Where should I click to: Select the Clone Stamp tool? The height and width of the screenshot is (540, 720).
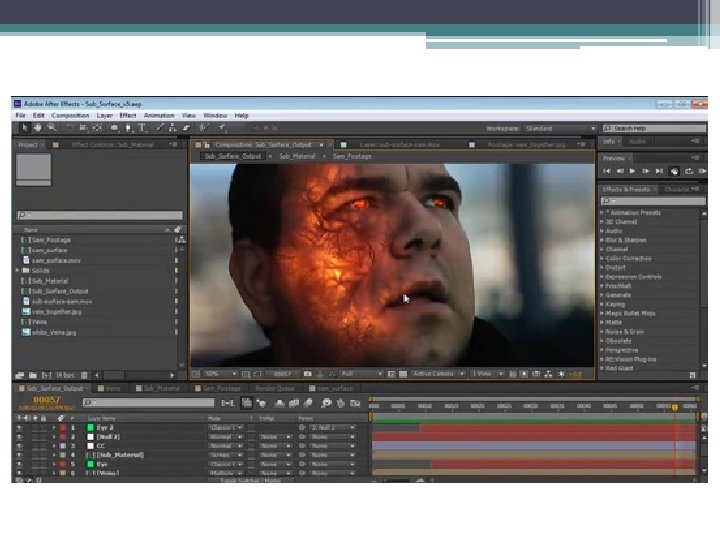(172, 128)
